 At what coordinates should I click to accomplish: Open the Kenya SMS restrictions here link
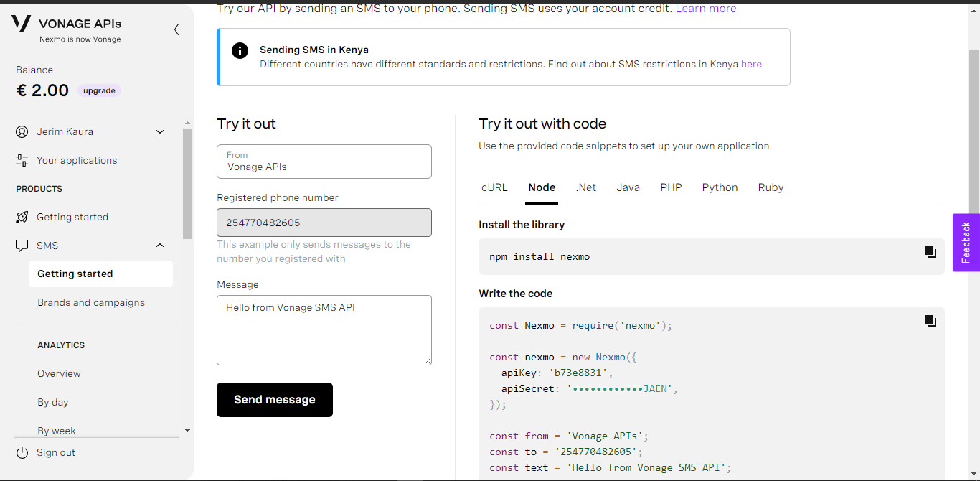point(751,64)
